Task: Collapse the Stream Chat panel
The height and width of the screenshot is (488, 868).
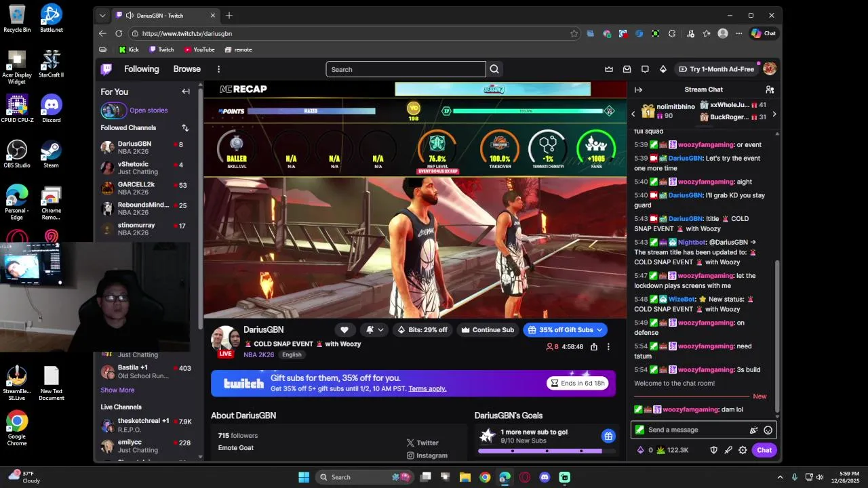Action: (x=638, y=89)
